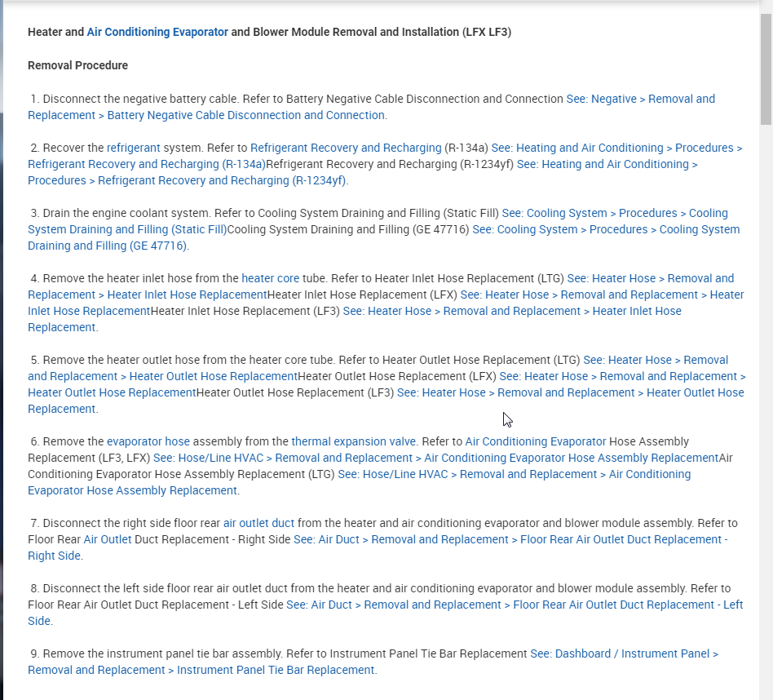Image resolution: width=773 pixels, height=700 pixels.
Task: Click the evaporator hose link
Action: tap(148, 441)
